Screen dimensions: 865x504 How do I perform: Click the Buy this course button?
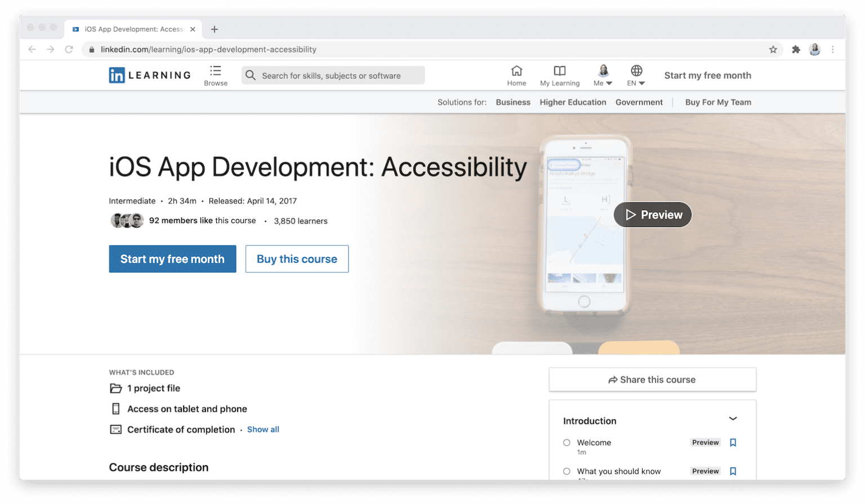tap(297, 259)
